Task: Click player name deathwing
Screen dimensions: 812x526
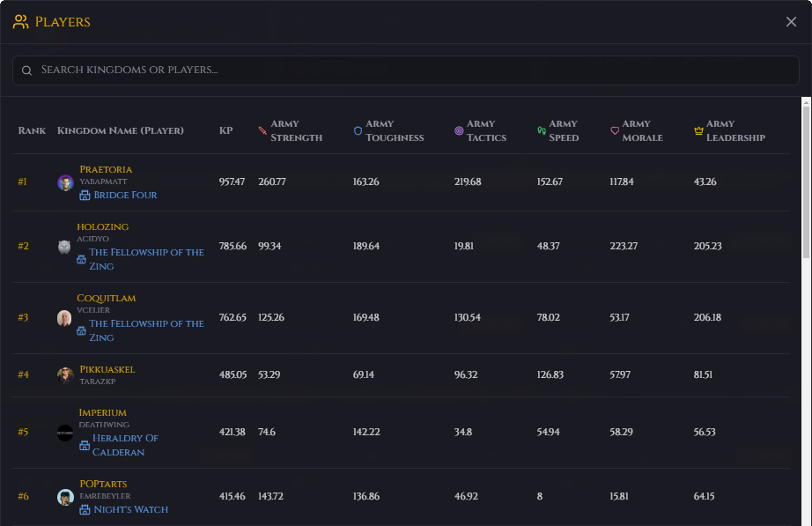Action: pos(104,425)
